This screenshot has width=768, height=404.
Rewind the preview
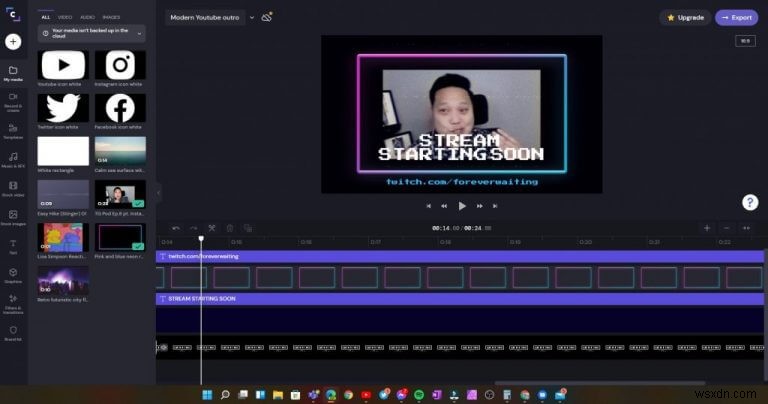coord(444,206)
